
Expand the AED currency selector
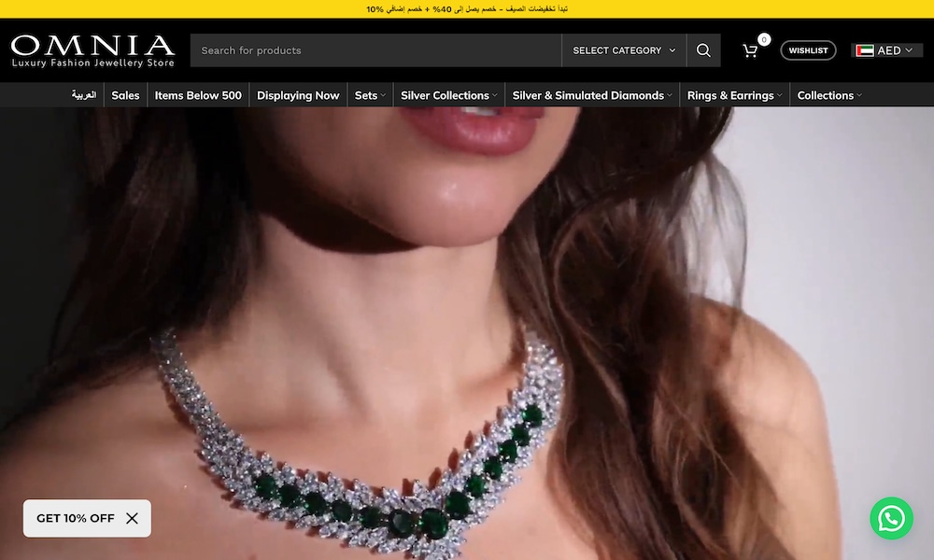pyautogui.click(x=895, y=50)
